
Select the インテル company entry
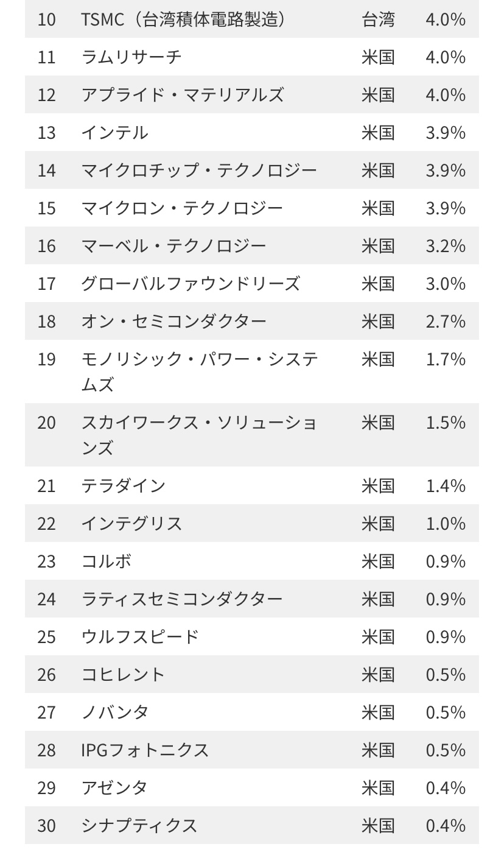(x=114, y=133)
